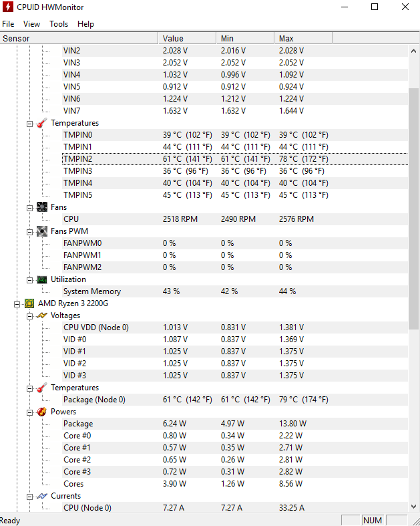Click the thermometer icon beside motherboard Temperatures
This screenshot has height=526, width=420.
point(42,123)
